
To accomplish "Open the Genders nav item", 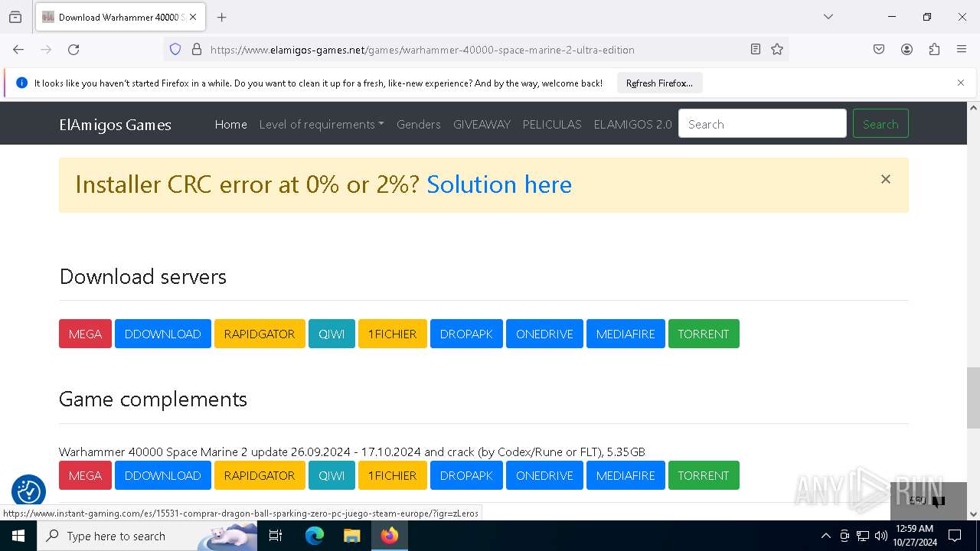I will [419, 124].
